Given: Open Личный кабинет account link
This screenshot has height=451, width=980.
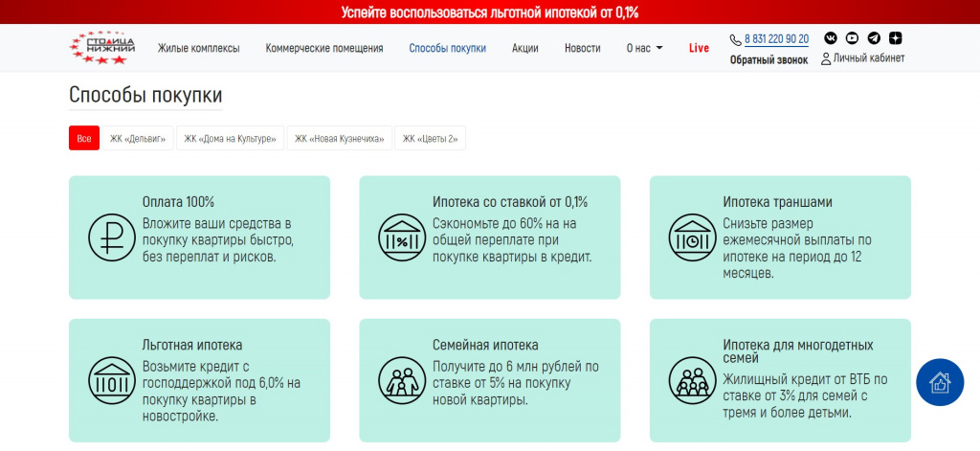Looking at the screenshot, I should (x=863, y=58).
